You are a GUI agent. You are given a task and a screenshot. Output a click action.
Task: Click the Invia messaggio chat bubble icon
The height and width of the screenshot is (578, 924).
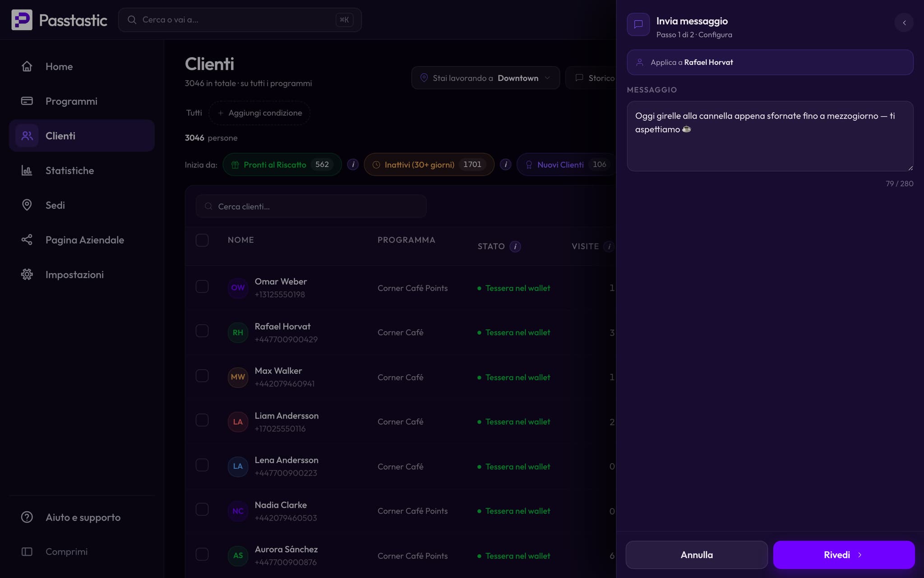pos(638,24)
